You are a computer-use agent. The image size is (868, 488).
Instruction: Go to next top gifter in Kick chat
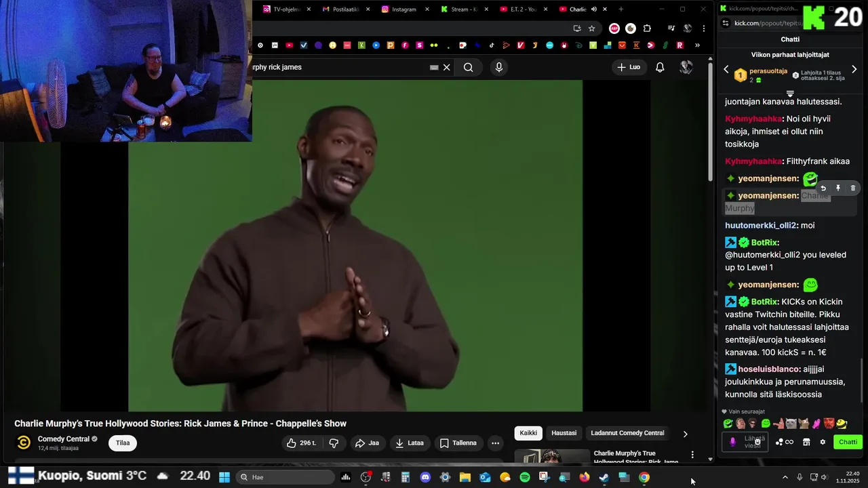(854, 69)
